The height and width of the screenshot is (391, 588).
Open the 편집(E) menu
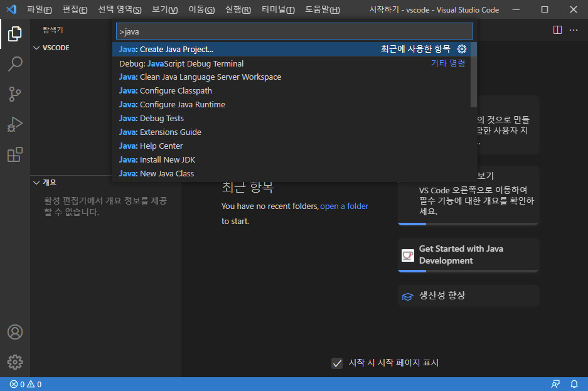(x=75, y=9)
